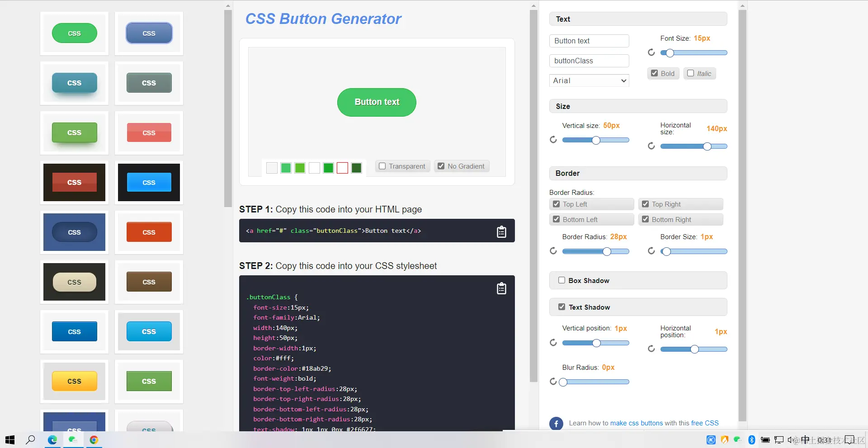The width and height of the screenshot is (868, 448).
Task: Reset the text shadow Horizontal position slider
Action: (x=651, y=349)
